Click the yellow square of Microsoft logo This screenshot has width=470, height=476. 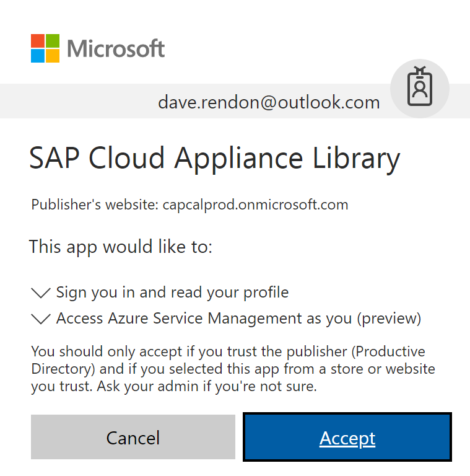click(53, 56)
